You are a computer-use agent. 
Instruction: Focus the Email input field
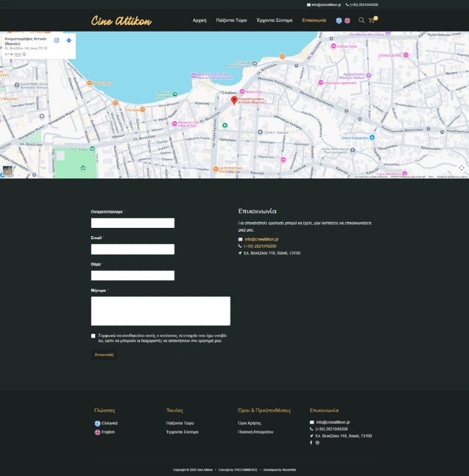tap(133, 249)
